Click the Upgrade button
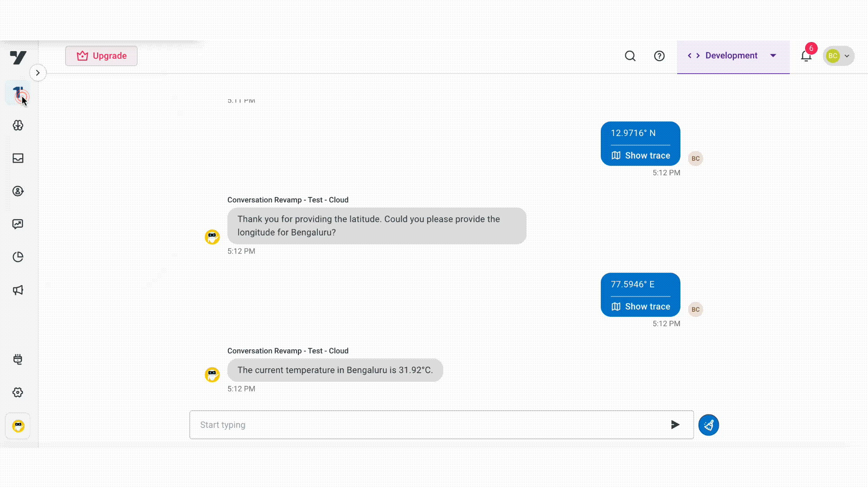This screenshot has height=488, width=868. (101, 56)
